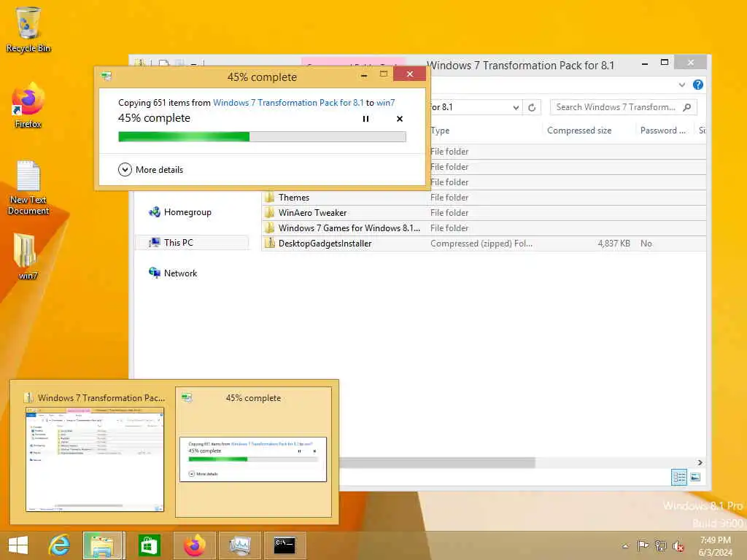The height and width of the screenshot is (560, 747).
Task: Open the Recycle Bin desktop icon
Action: pos(28,29)
